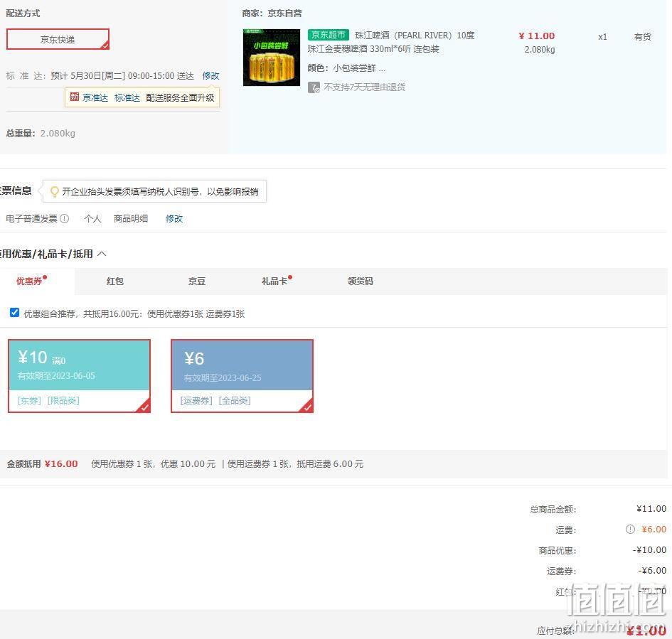This screenshot has height=639, width=672.
Task: Open 京准达 link in delivery notice
Action: (95, 97)
